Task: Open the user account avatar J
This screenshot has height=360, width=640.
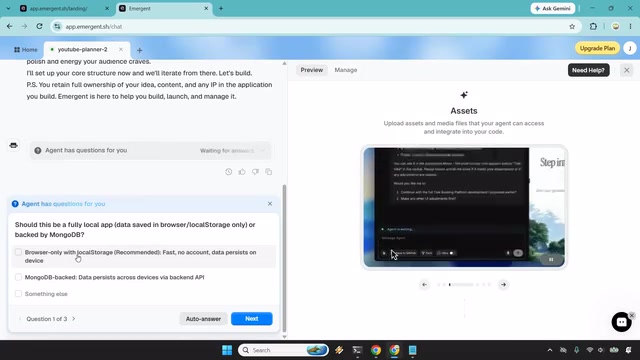Action: (630, 48)
